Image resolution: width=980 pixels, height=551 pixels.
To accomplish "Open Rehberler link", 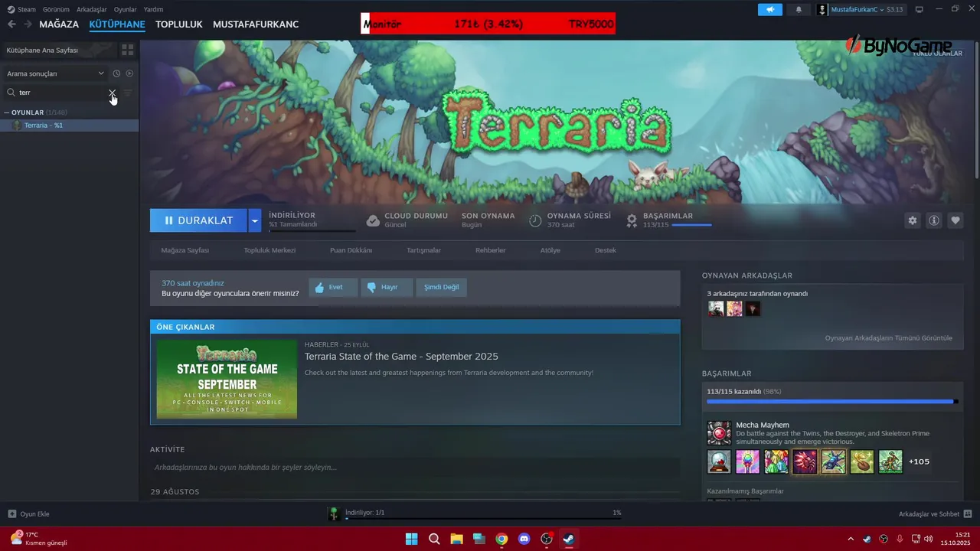I will pyautogui.click(x=491, y=250).
